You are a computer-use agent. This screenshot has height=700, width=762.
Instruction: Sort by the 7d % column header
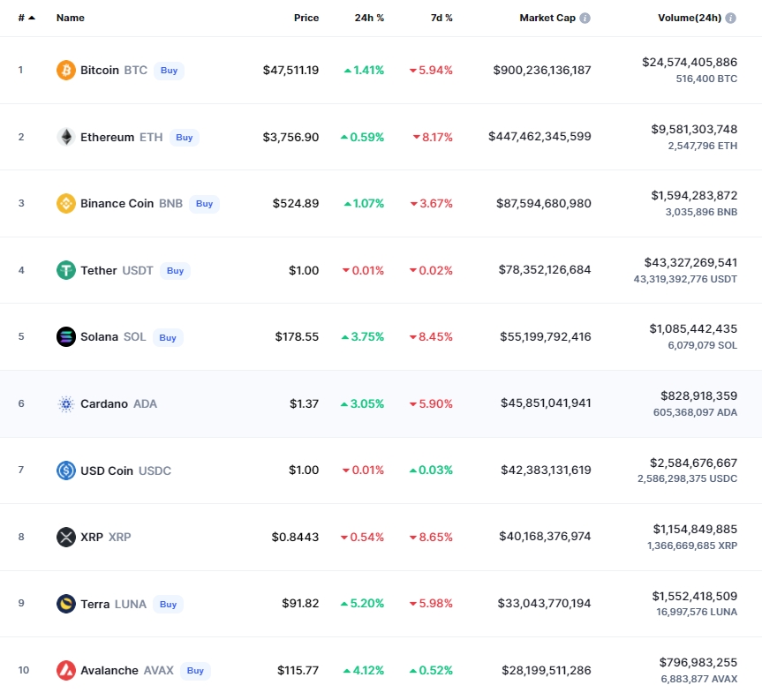click(442, 18)
